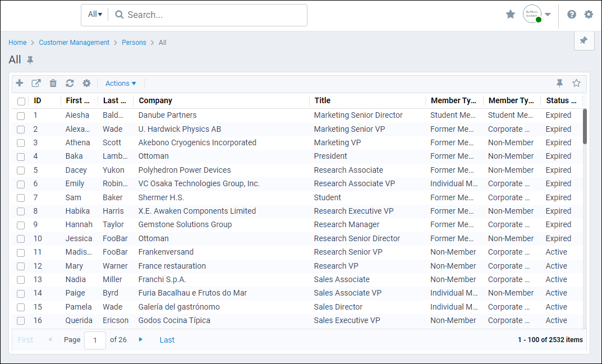This screenshot has width=602, height=364.
Task: Open grid settings gear icon in toolbar
Action: coord(86,83)
